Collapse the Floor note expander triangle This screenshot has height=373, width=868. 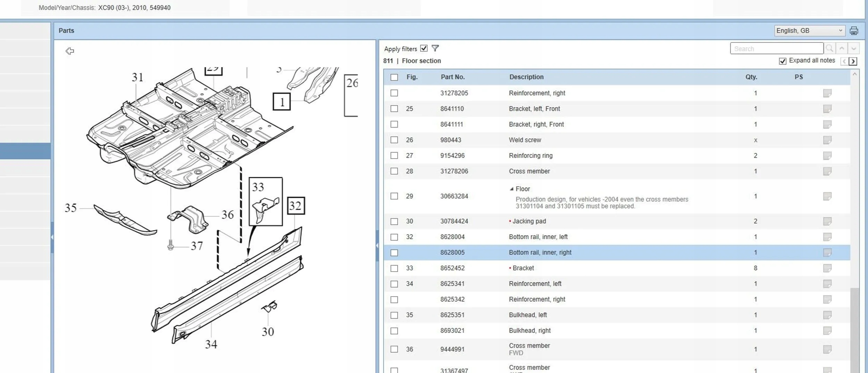pyautogui.click(x=511, y=189)
